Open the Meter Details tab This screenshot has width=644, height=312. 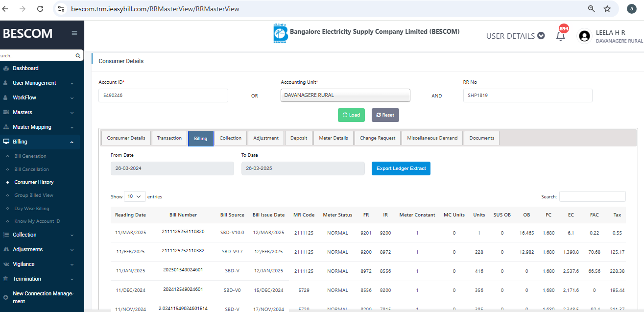coord(334,138)
